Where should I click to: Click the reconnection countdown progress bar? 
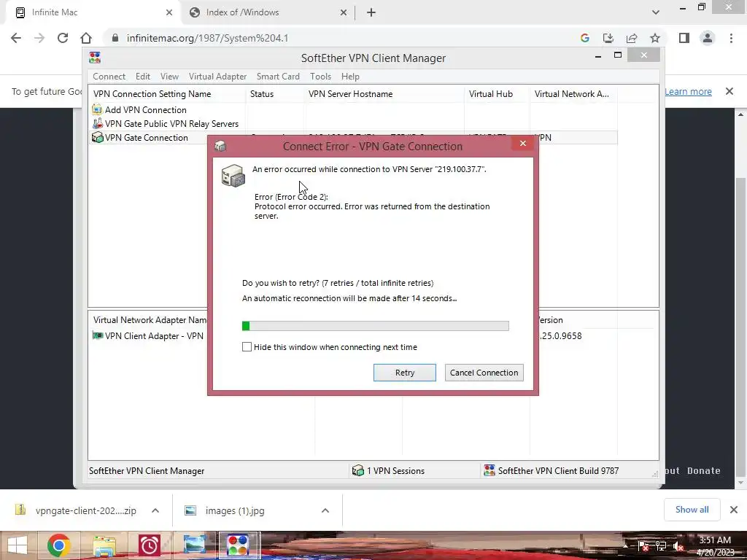(376, 326)
